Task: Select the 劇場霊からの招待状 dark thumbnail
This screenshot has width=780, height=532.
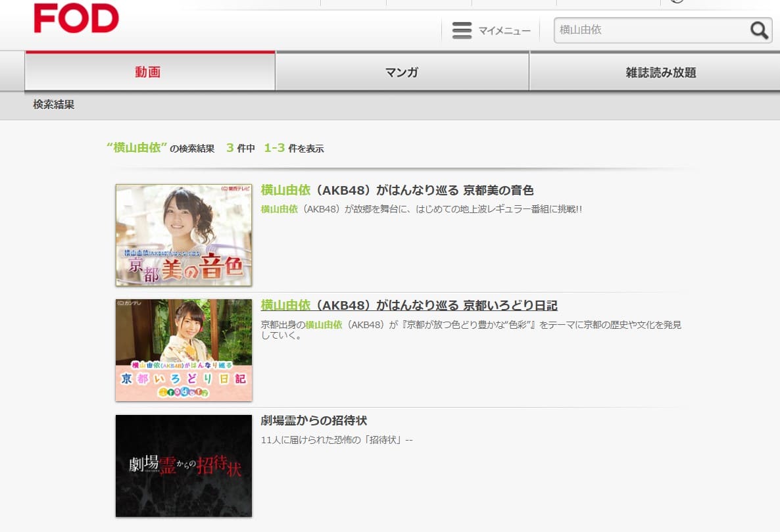Action: pyautogui.click(x=184, y=466)
